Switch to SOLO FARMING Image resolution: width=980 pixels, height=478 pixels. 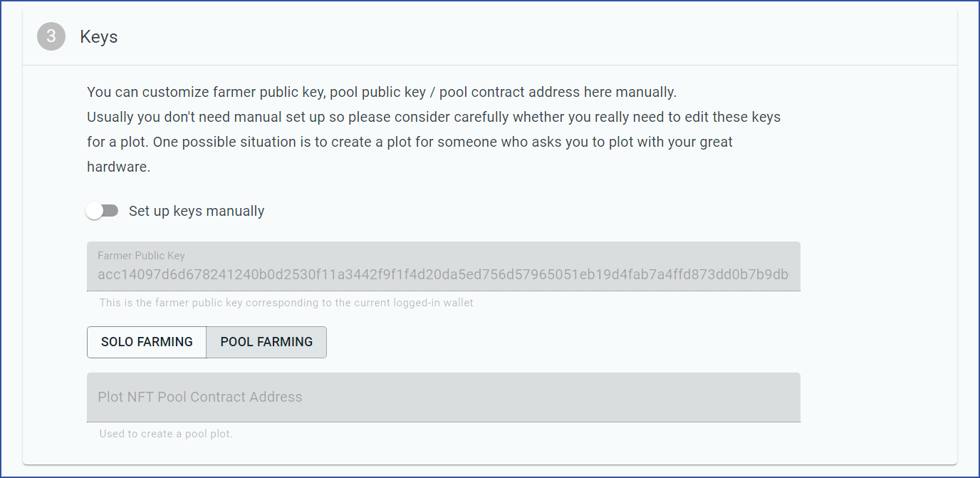147,342
